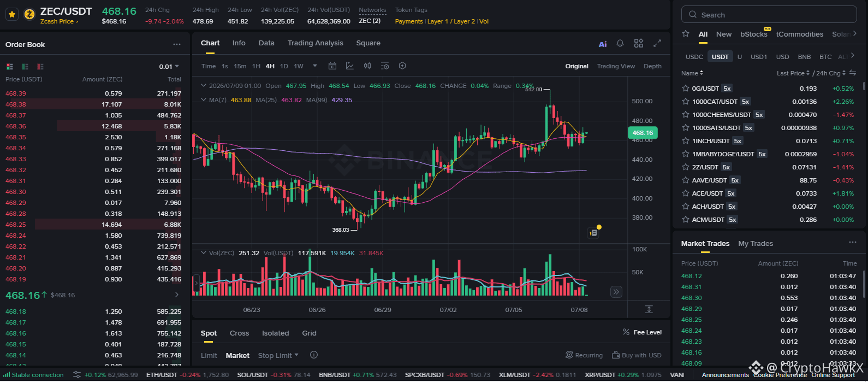The width and height of the screenshot is (868, 382).
Task: Show favorites star tab in market list
Action: [686, 34]
